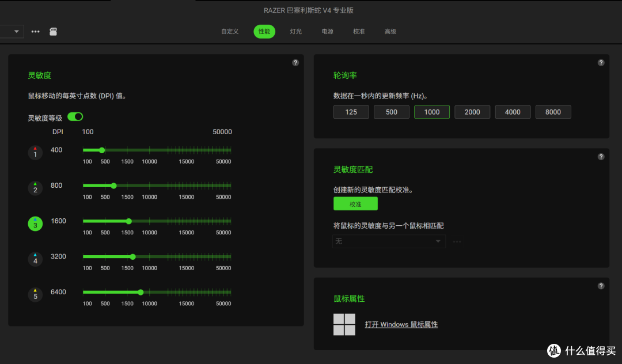
Task: Select DPI stage 1 indicator
Action: click(x=35, y=153)
